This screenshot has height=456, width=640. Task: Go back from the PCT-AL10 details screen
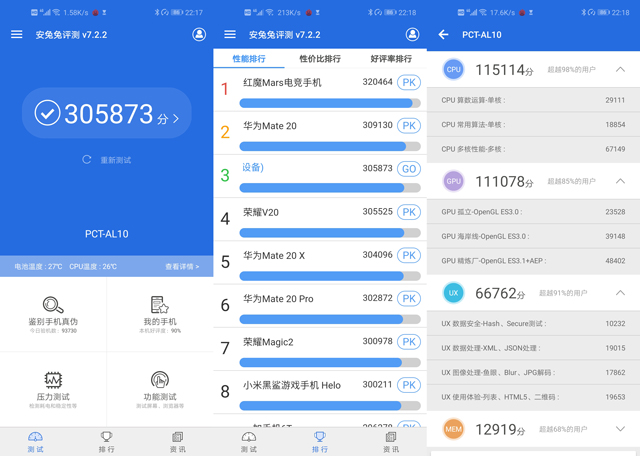click(443, 35)
